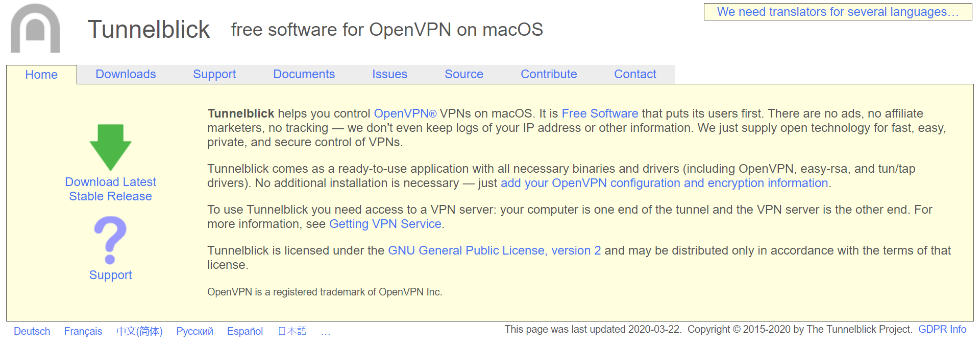
Task: Open the Issues tab
Action: pyautogui.click(x=389, y=74)
